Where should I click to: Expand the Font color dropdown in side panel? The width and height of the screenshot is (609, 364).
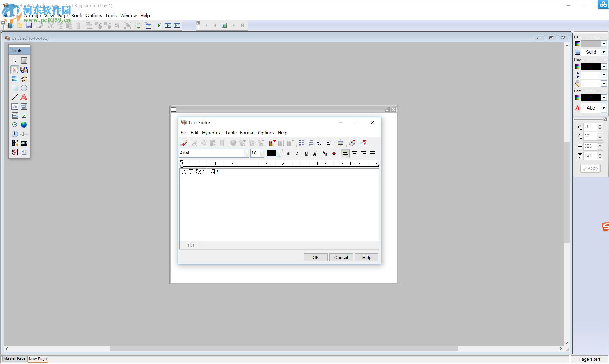click(604, 98)
